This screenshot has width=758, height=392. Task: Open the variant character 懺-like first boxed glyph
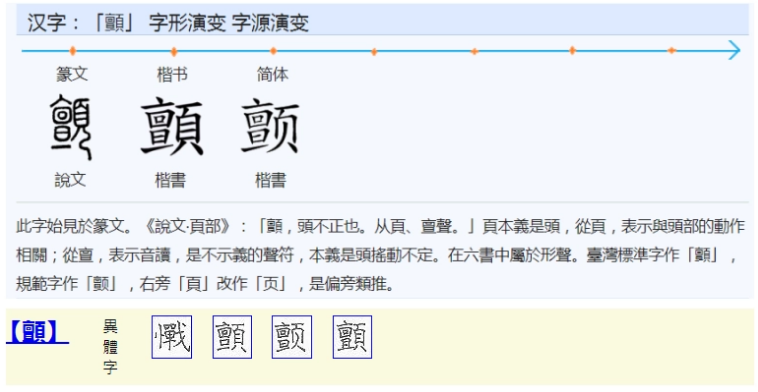click(x=172, y=337)
